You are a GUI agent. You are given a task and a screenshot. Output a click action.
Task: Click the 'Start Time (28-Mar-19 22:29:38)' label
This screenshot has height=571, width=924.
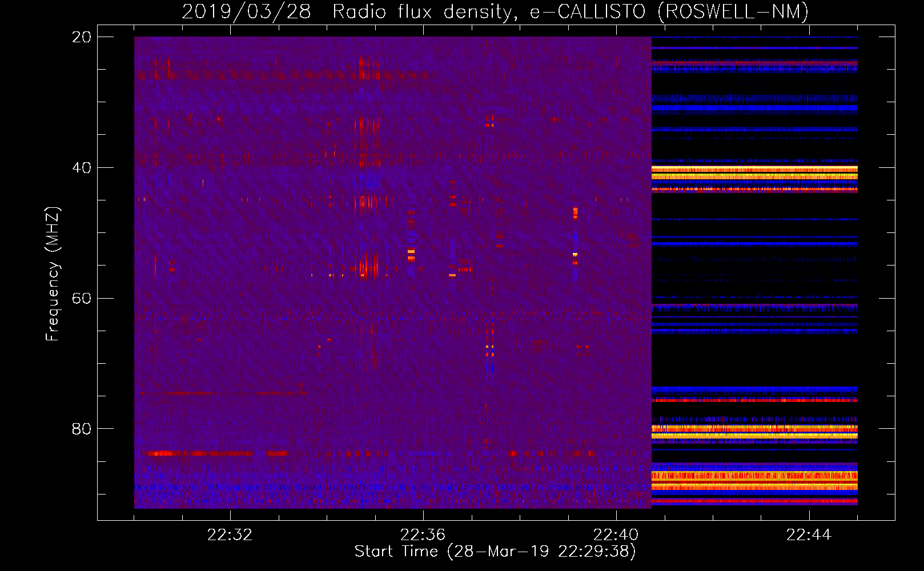click(495, 552)
